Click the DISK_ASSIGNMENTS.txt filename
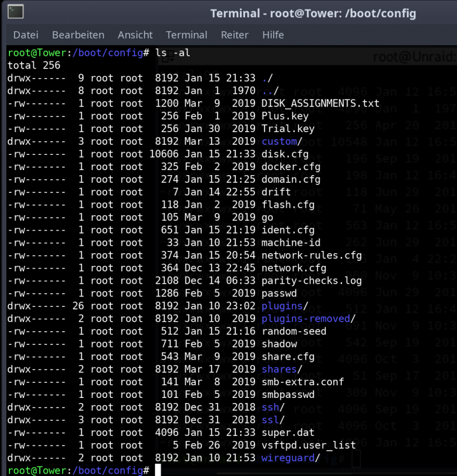The image size is (457, 476). (321, 103)
